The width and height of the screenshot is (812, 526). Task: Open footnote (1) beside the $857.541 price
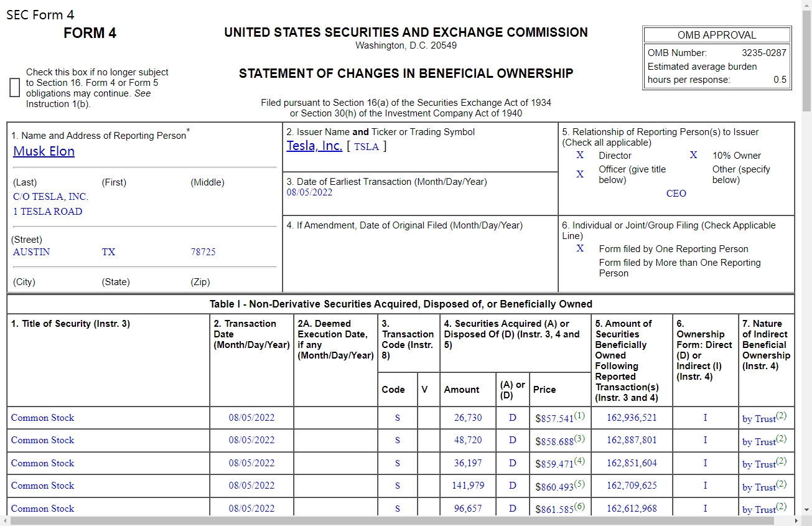tap(579, 415)
